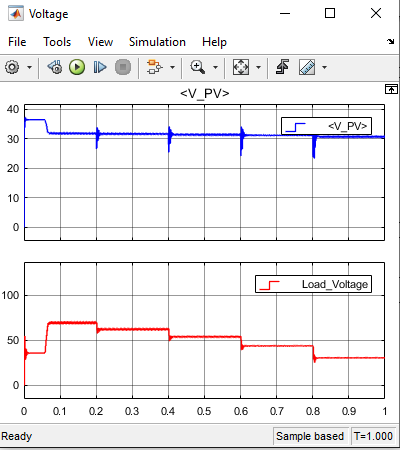Minimize the Voltage scope window
The width and height of the screenshot is (400, 450).
point(285,14)
